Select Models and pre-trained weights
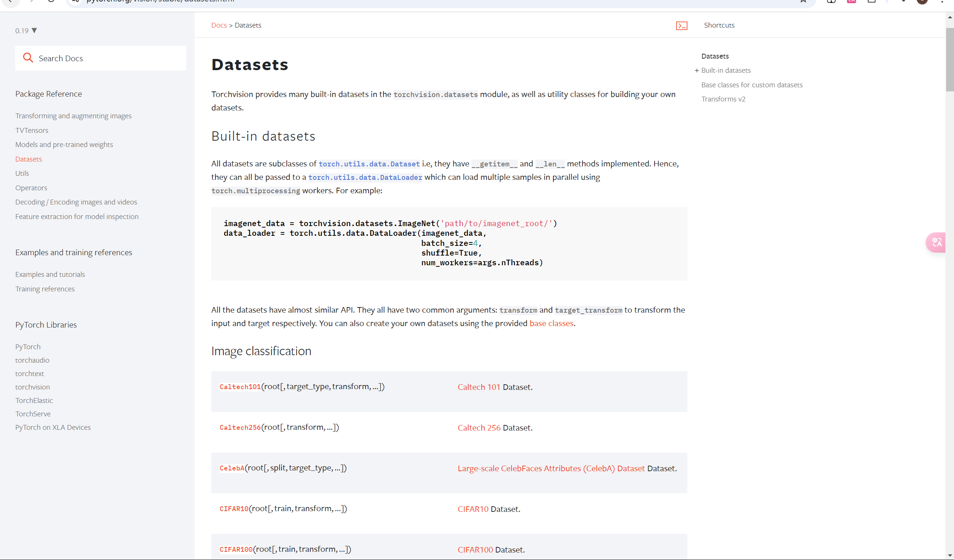Image resolution: width=954 pixels, height=560 pixels. click(64, 144)
